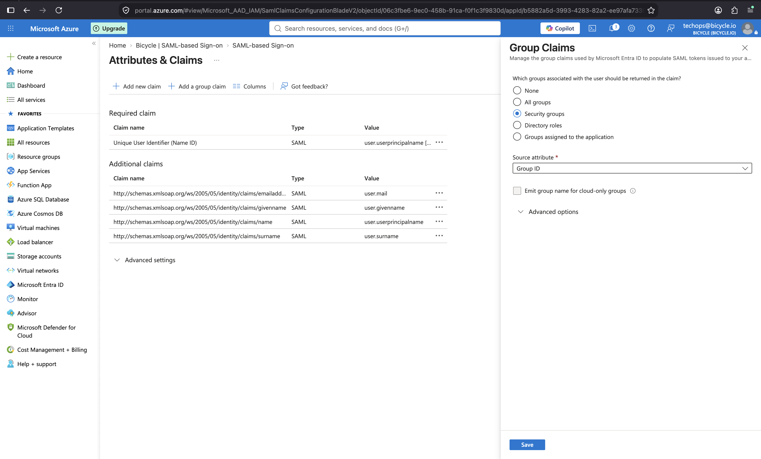Viewport: 761px width, 459px height.
Task: Click the Upgrade button
Action: coord(109,29)
